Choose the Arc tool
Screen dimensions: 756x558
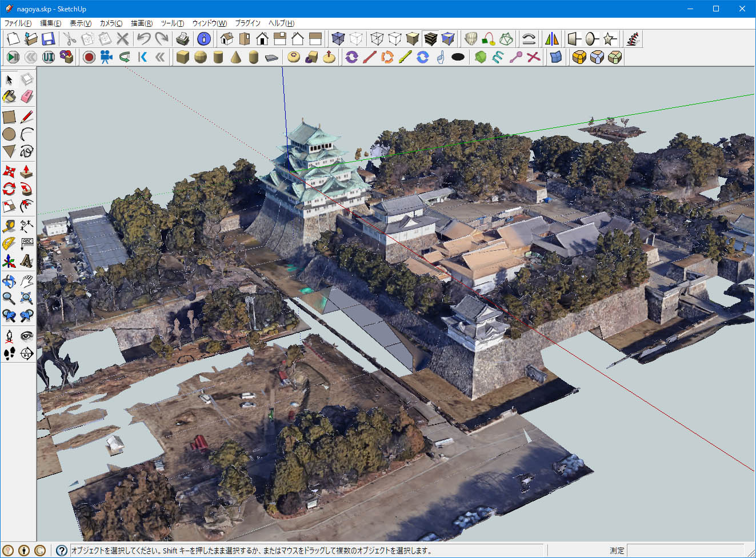point(27,134)
